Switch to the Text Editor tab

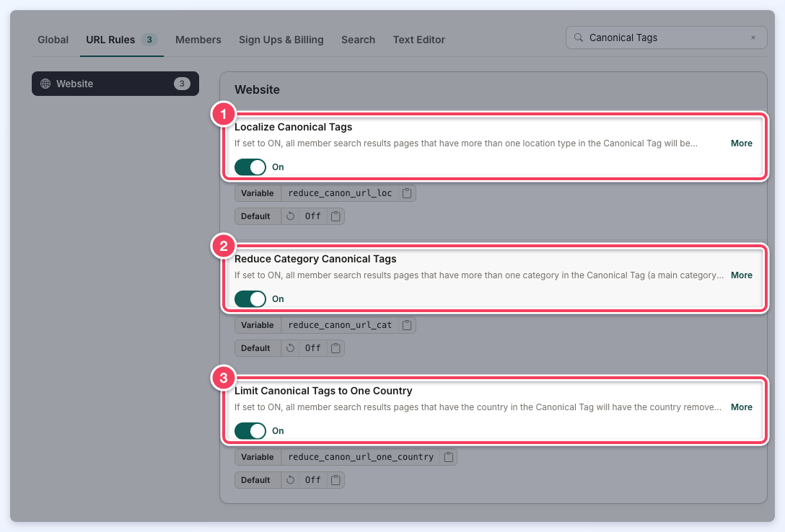coord(419,40)
